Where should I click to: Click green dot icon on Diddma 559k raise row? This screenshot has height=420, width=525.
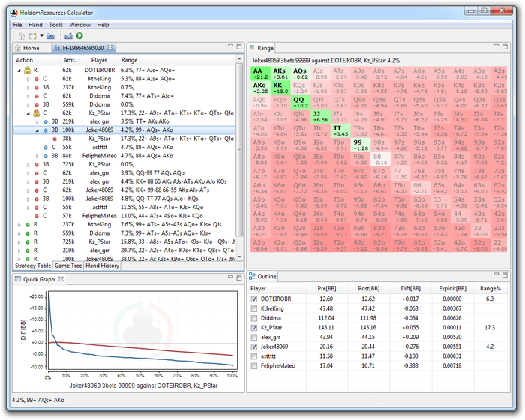point(28,233)
